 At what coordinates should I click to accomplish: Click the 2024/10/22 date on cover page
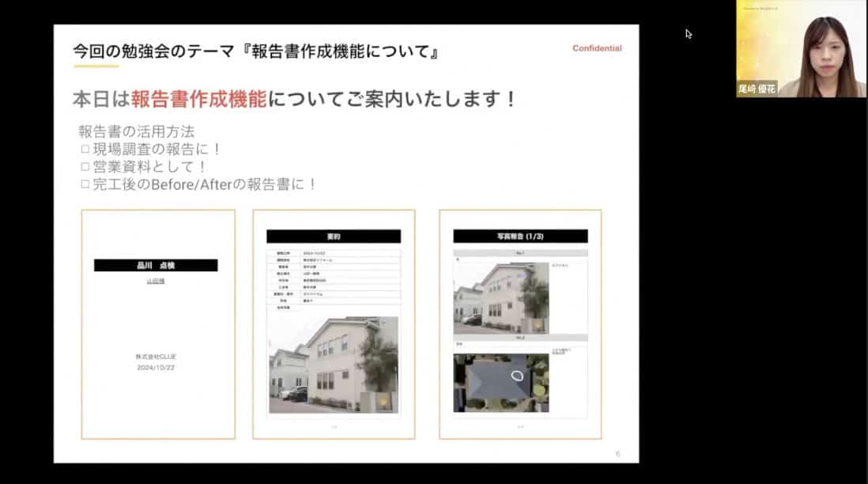156,368
